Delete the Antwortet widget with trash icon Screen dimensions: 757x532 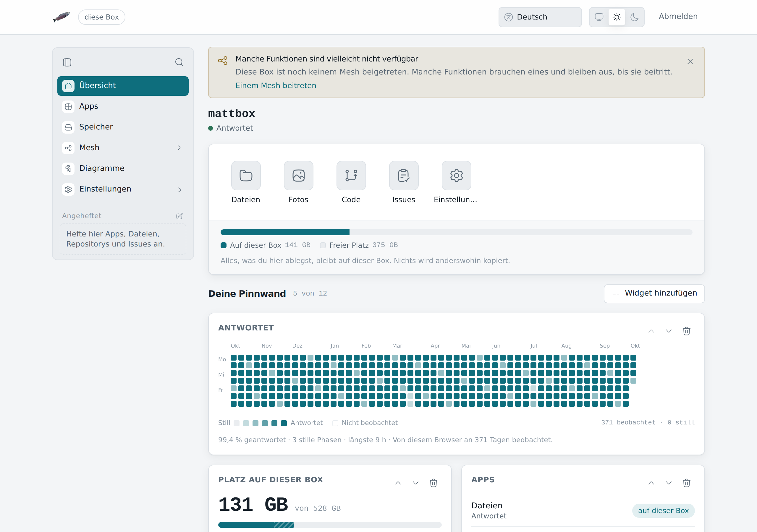(686, 331)
